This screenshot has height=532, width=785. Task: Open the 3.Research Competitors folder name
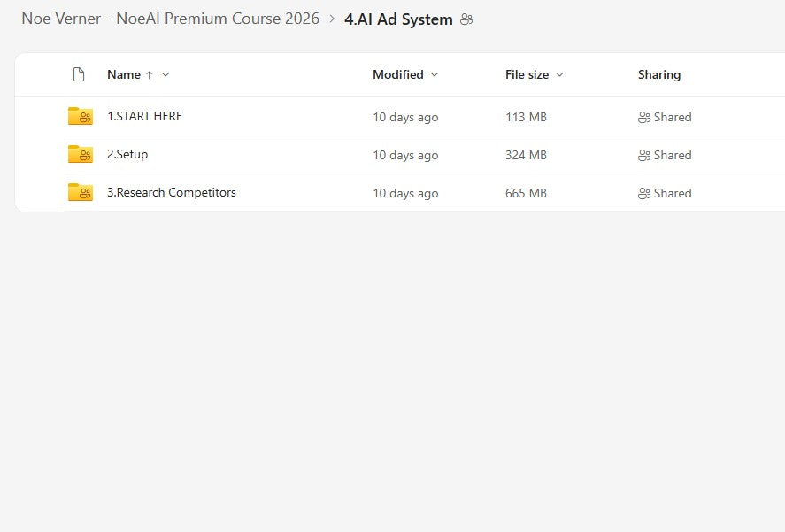coord(171,192)
